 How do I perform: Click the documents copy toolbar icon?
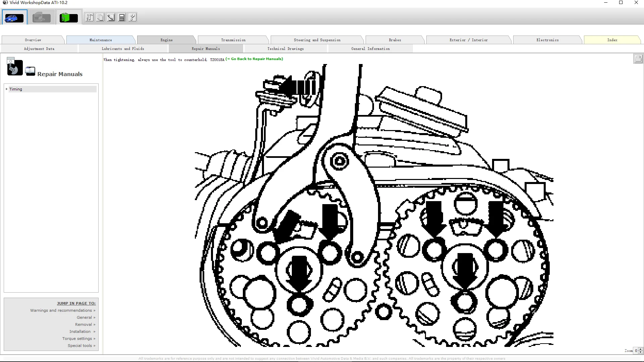[100, 17]
